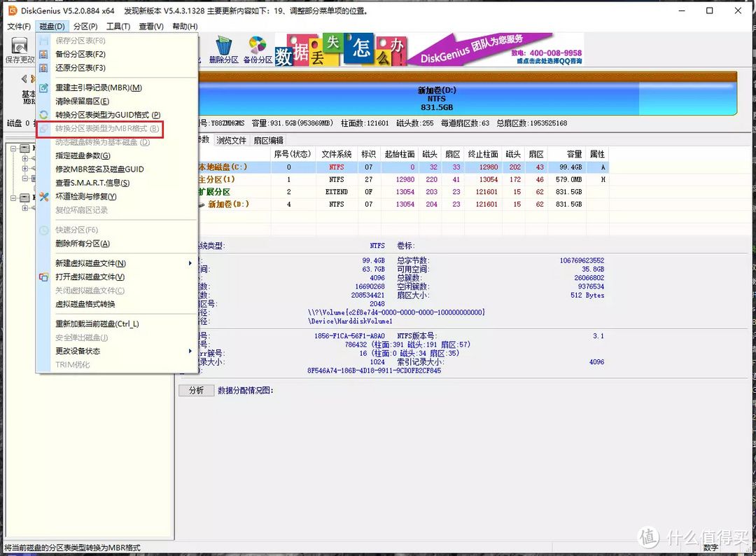Choose 删除所有分区(A)
The image size is (756, 556).
click(83, 244)
